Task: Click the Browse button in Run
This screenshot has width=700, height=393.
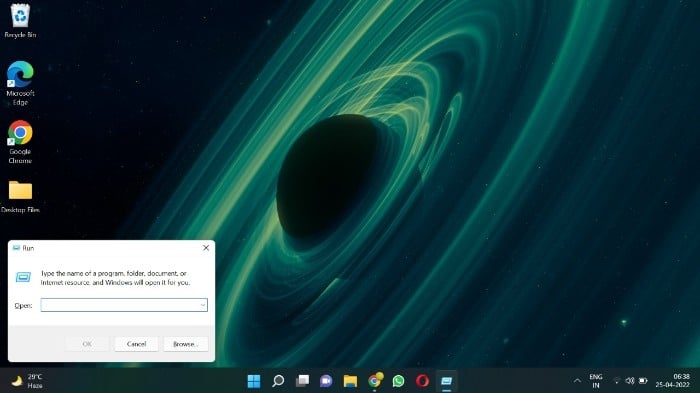Action: (x=185, y=344)
